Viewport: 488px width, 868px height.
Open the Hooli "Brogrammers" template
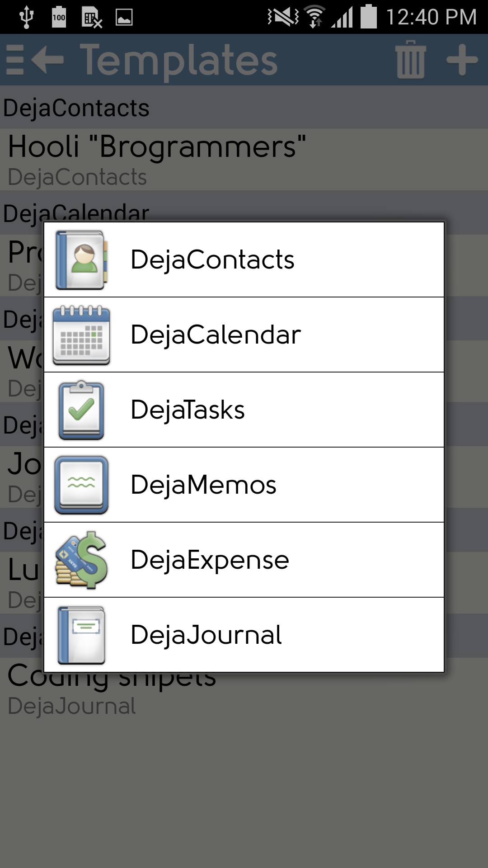point(244,160)
